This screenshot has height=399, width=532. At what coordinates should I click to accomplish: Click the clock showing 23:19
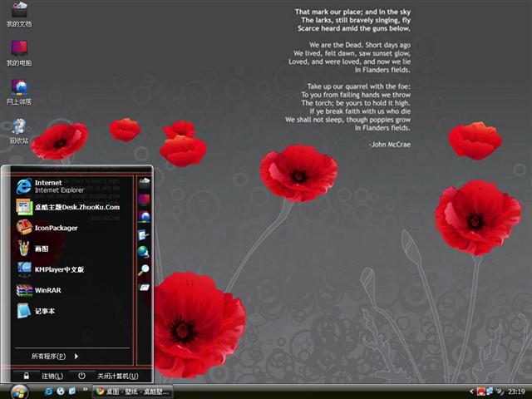coord(516,391)
